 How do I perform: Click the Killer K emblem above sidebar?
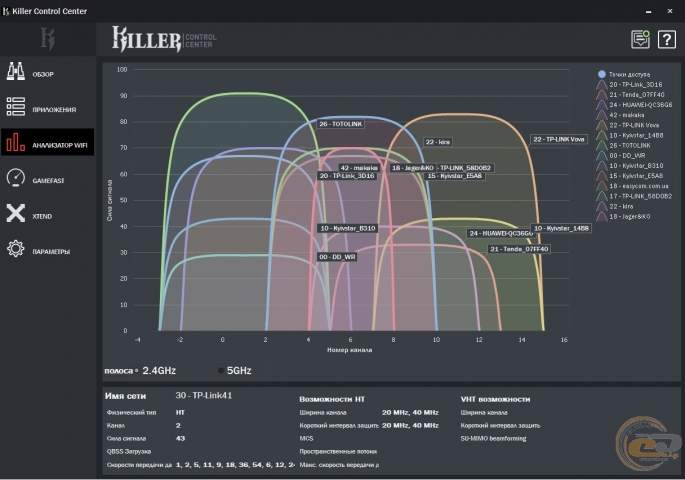48,39
